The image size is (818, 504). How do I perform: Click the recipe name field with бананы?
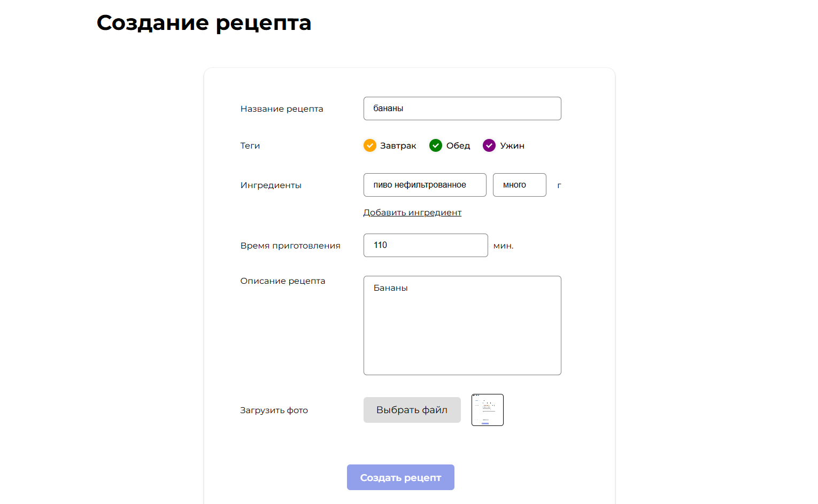click(x=462, y=108)
